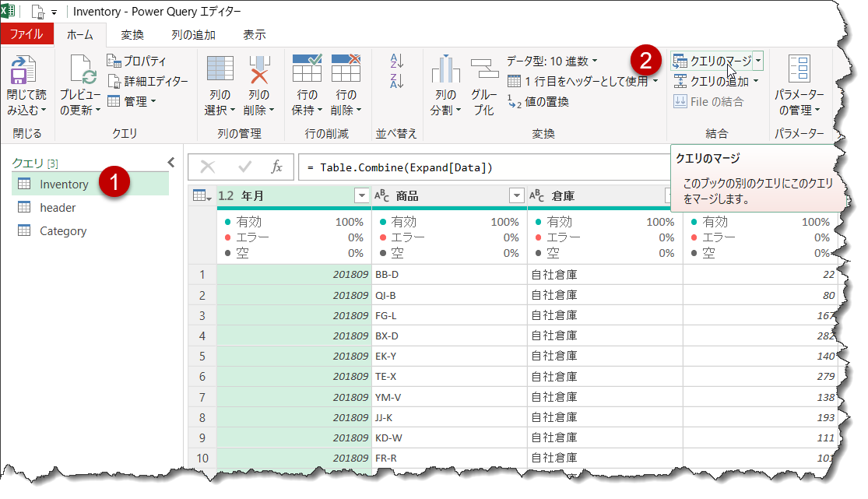The image size is (868, 499).
Task: Open the Manage (管理) dropdown
Action: pyautogui.click(x=132, y=101)
